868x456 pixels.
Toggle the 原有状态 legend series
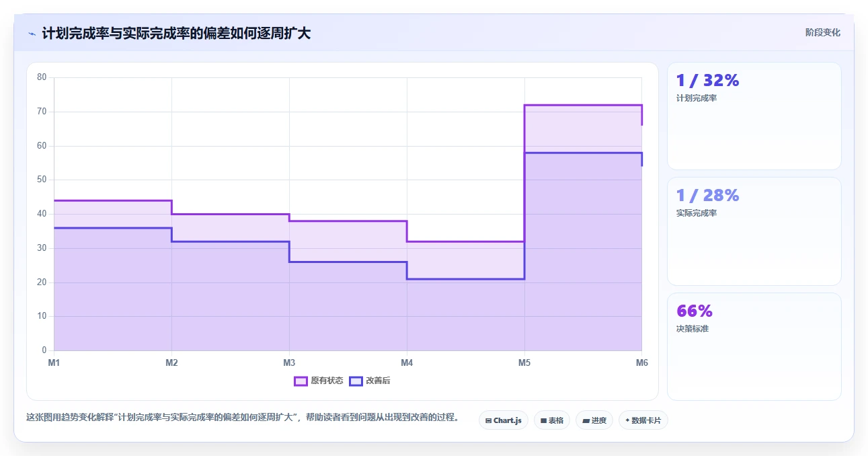click(x=318, y=381)
